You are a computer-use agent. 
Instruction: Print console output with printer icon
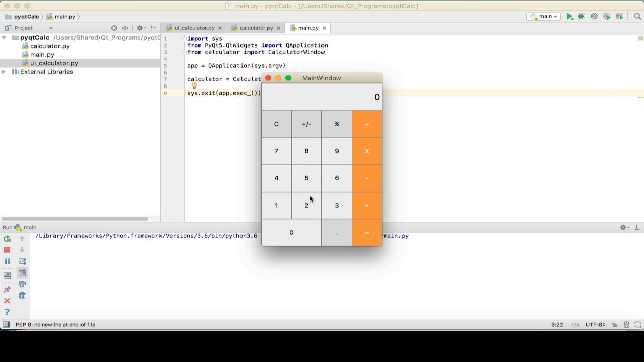coord(22,284)
